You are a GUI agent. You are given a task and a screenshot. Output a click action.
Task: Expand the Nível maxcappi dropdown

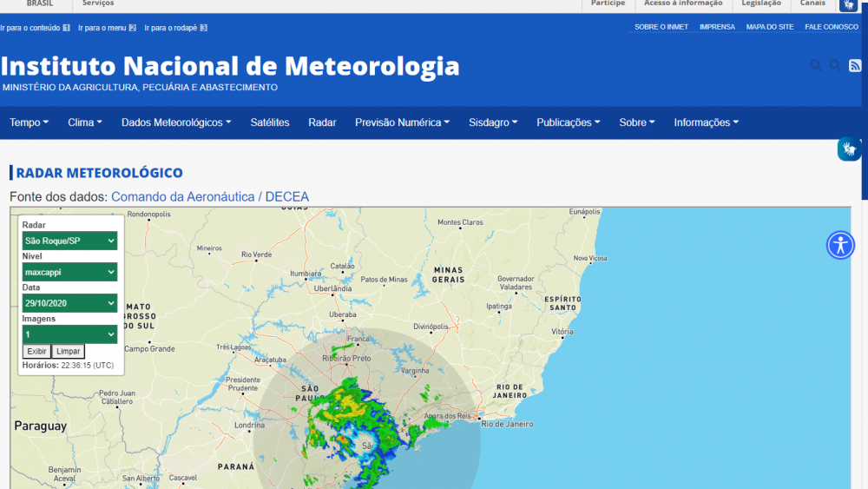click(x=69, y=272)
